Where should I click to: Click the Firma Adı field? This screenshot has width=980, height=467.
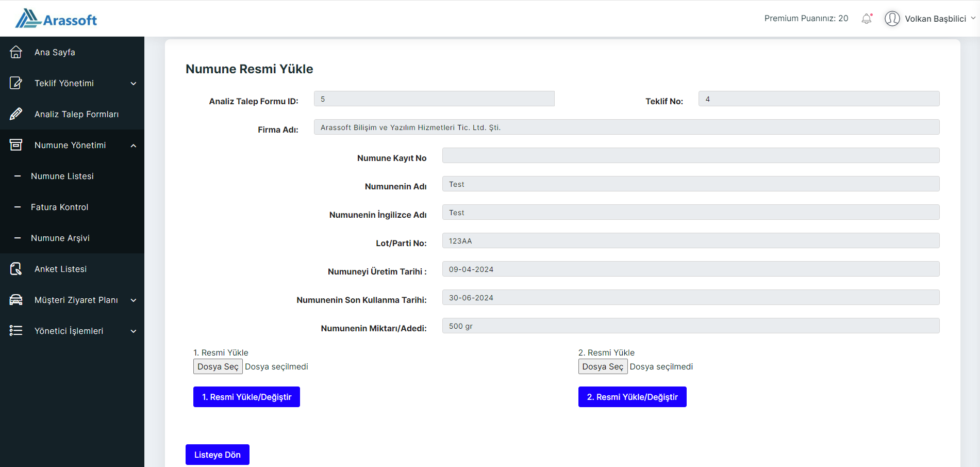626,127
